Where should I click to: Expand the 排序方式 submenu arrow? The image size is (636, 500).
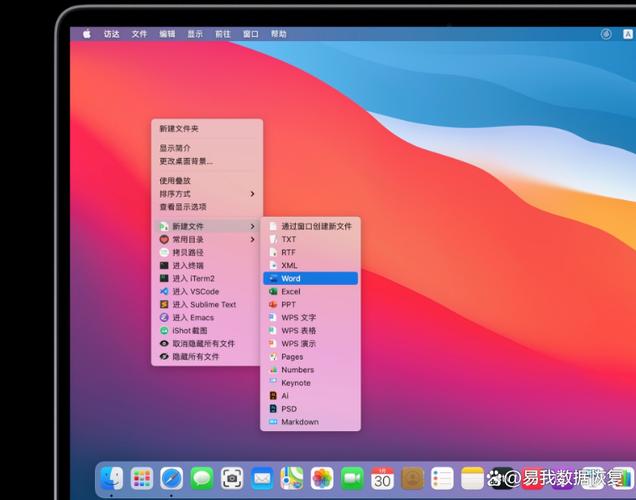(252, 194)
